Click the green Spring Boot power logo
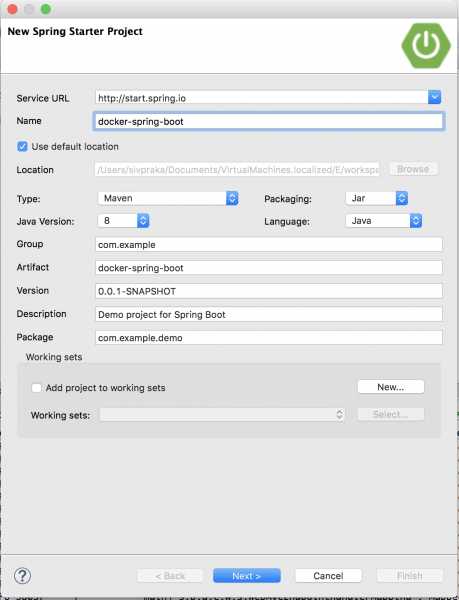 tap(426, 45)
